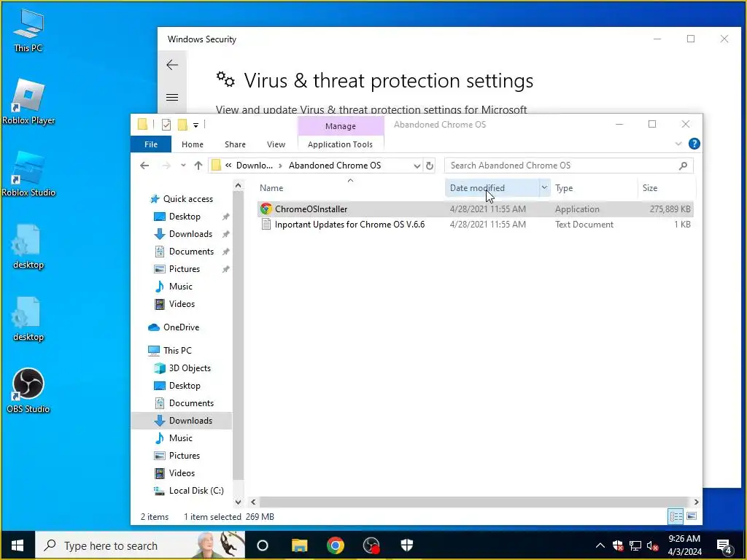This screenshot has height=560, width=747.
Task: Open Google Chrome from the taskbar
Action: click(x=336, y=545)
